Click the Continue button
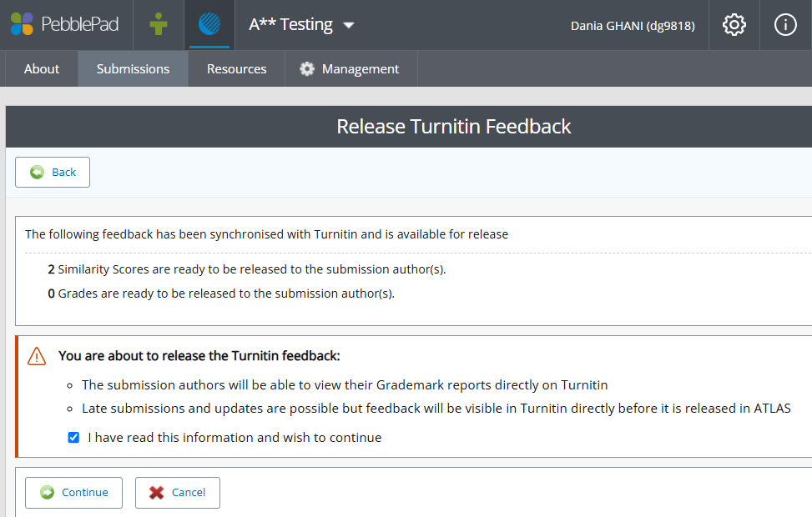The image size is (812, 517). coord(73,493)
